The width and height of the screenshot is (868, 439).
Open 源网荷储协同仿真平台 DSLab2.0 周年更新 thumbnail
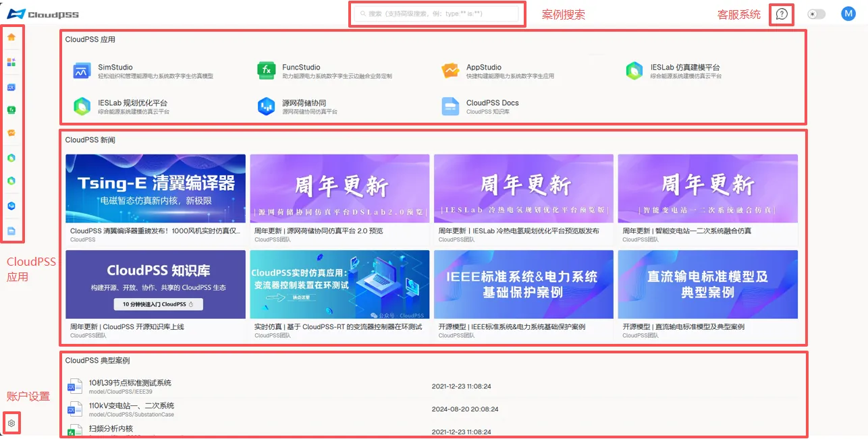click(x=340, y=188)
